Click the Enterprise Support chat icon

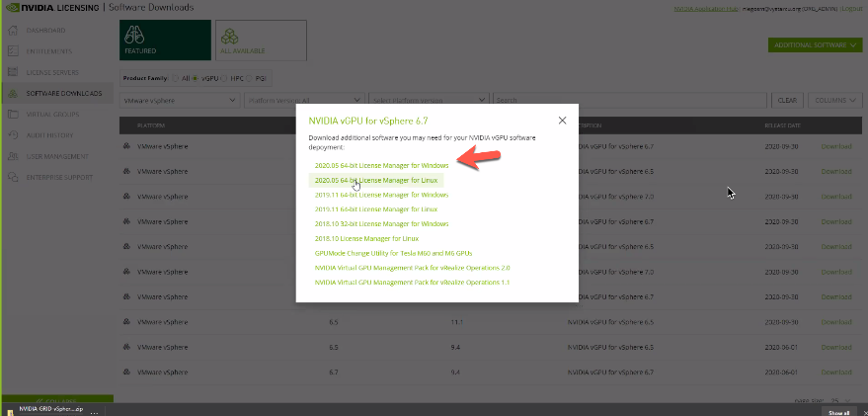pyautogui.click(x=13, y=178)
